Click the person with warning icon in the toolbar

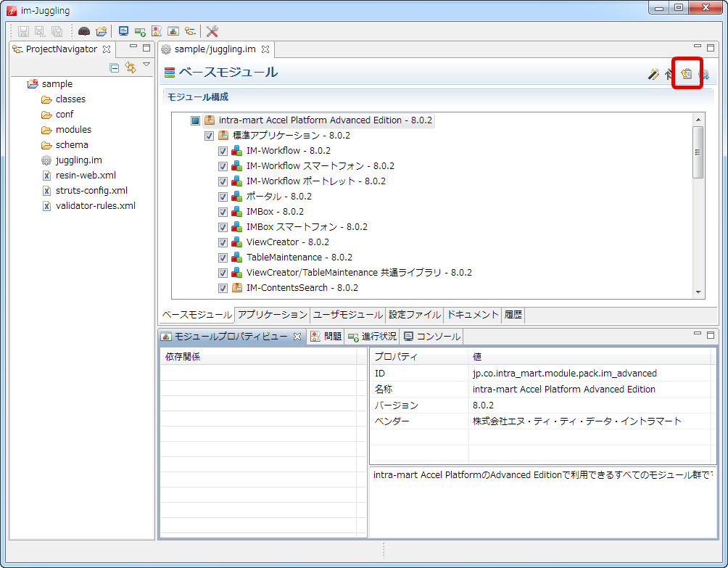point(157,31)
